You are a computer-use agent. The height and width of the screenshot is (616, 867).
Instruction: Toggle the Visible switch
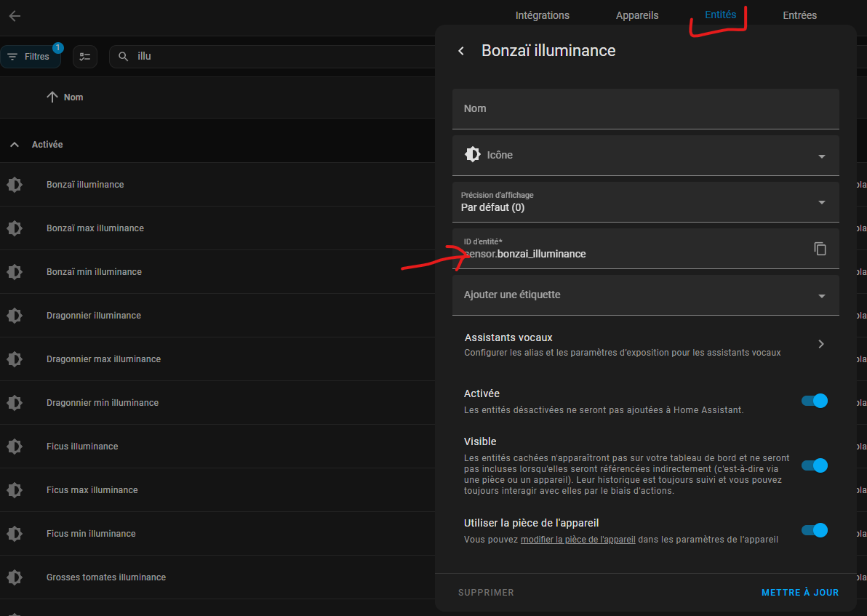815,465
